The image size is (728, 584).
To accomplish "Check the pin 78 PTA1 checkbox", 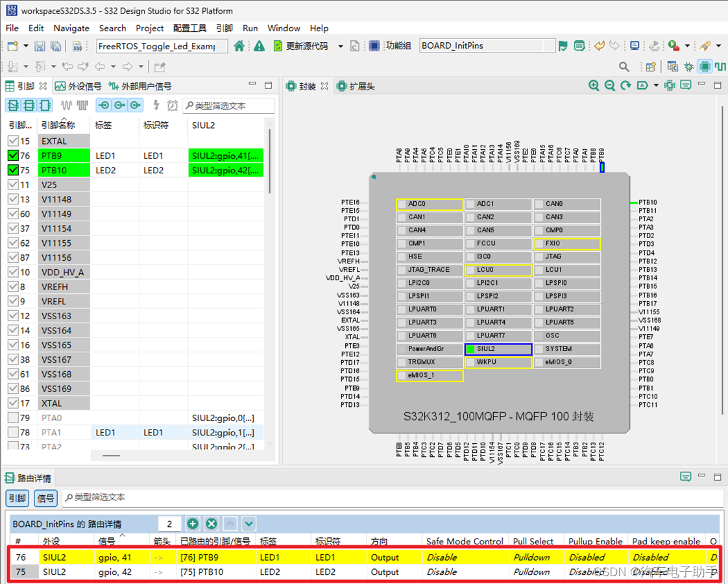I will [x=13, y=432].
